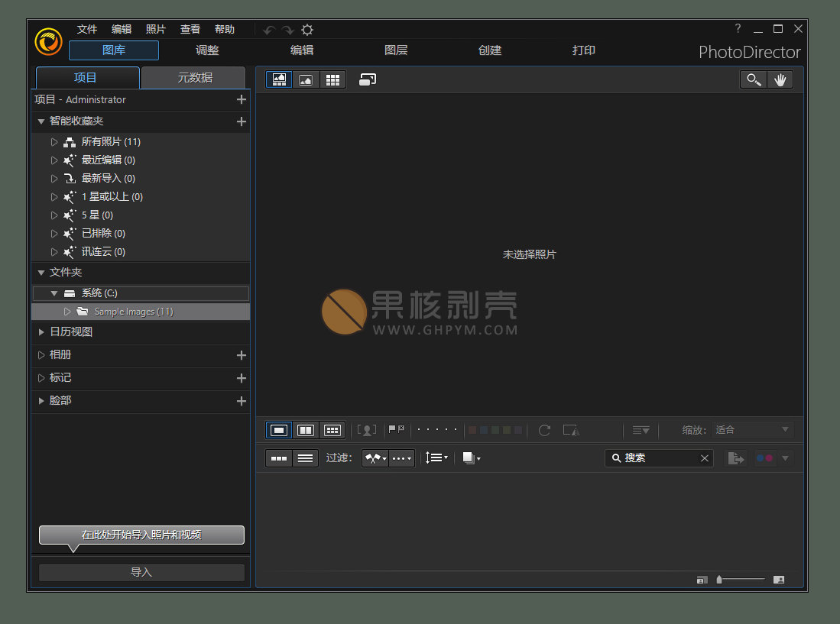Click the undo arrow icon

click(269, 30)
